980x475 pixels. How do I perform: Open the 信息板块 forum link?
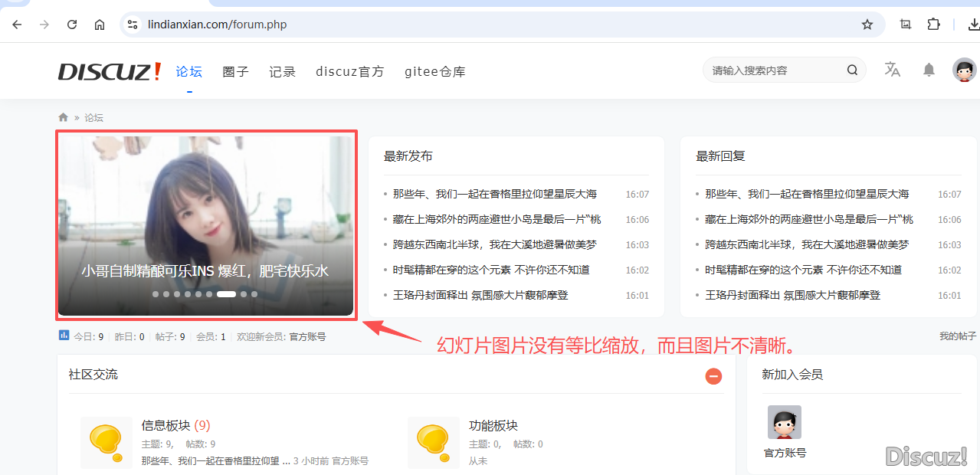[166, 425]
